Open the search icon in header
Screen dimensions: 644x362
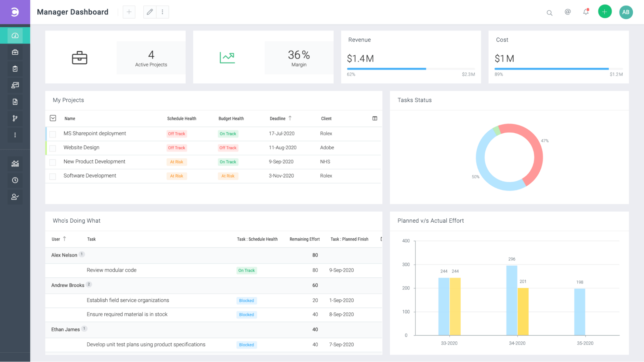pyautogui.click(x=549, y=13)
